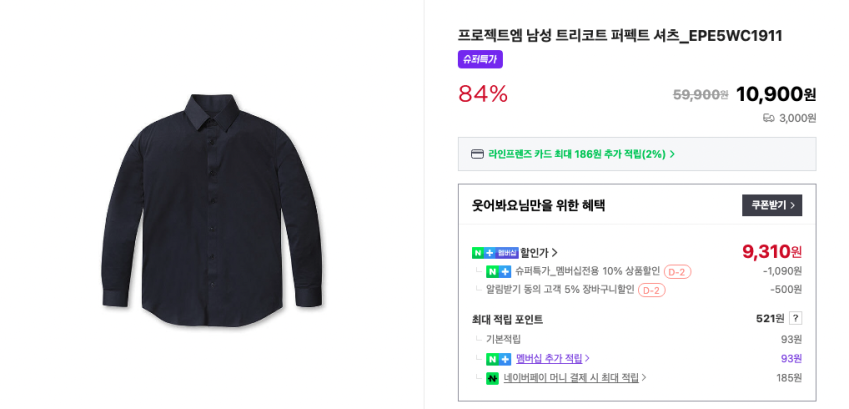Click the question mark help icon next to 521원
Viewport: 849px width, 409px height.
point(795,319)
